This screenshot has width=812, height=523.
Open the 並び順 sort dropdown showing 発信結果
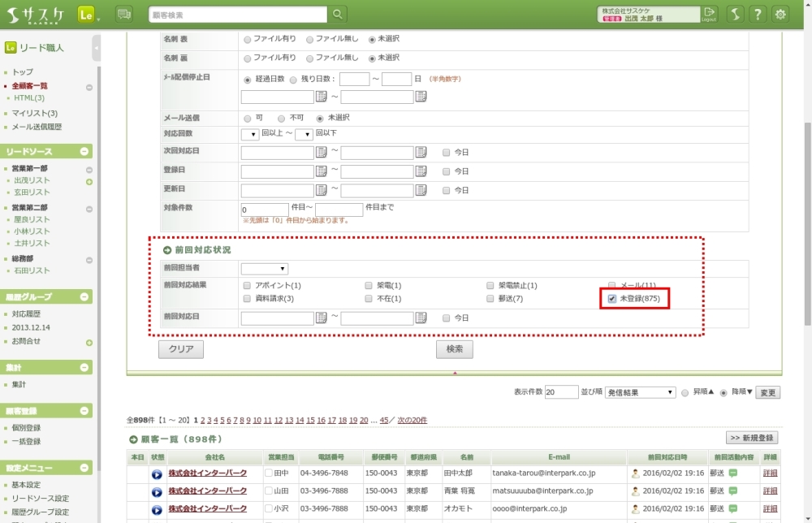click(640, 392)
